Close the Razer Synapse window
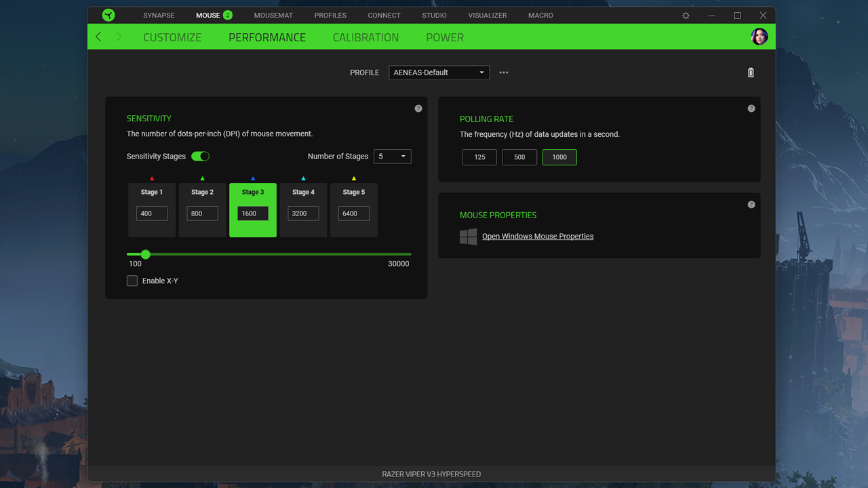Image resolution: width=868 pixels, height=488 pixels. (763, 15)
